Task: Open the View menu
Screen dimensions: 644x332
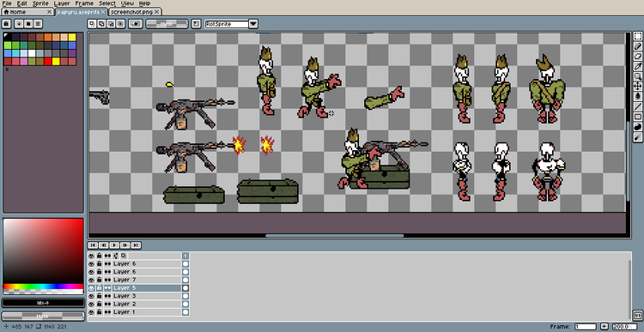Action: click(127, 3)
